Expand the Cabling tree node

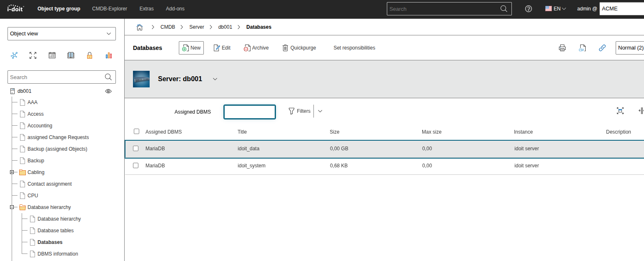[12, 172]
